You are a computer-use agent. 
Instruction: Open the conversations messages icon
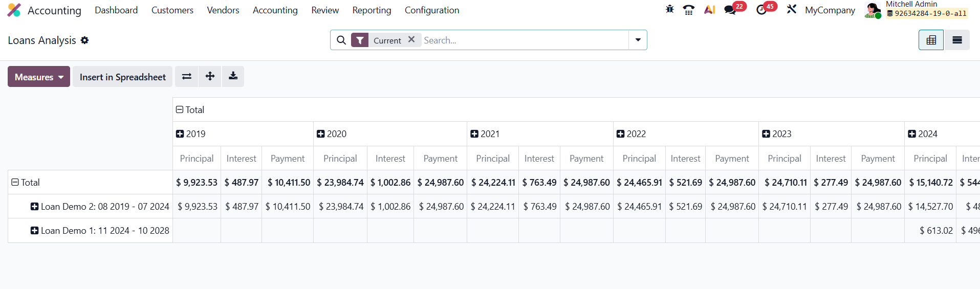pos(730,10)
